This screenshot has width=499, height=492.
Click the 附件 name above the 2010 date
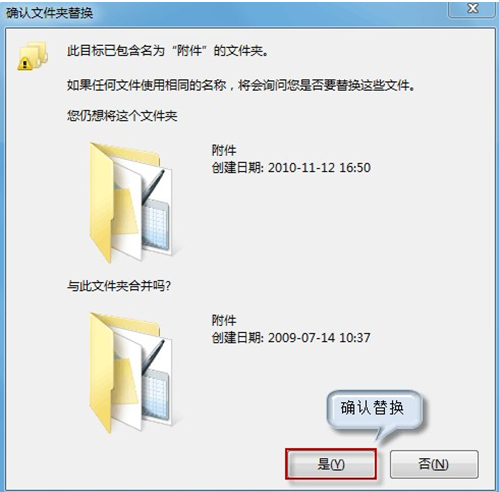pyautogui.click(x=224, y=150)
